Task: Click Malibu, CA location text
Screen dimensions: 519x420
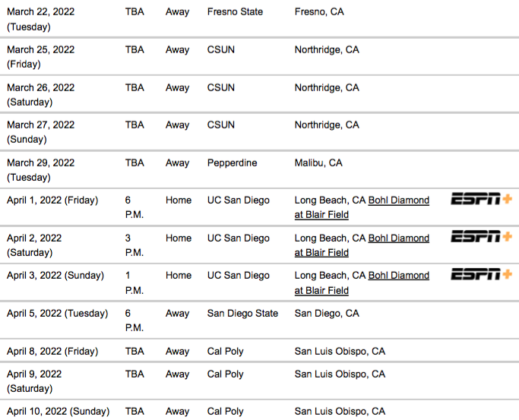Action: tap(318, 163)
